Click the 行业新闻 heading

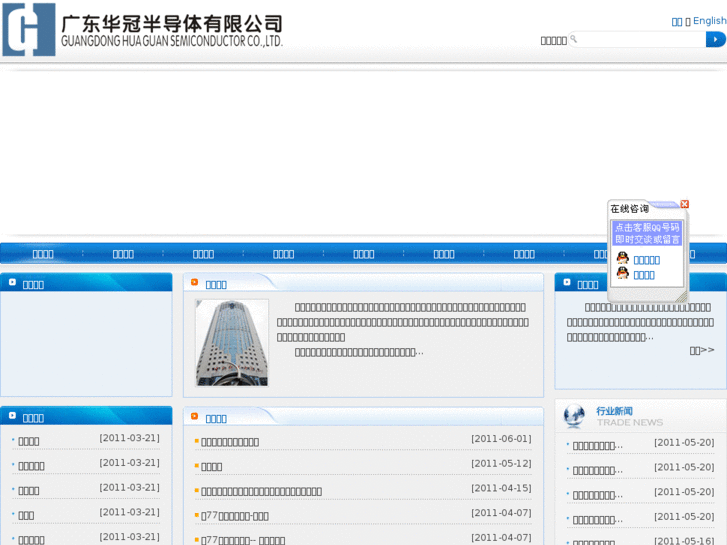(614, 411)
